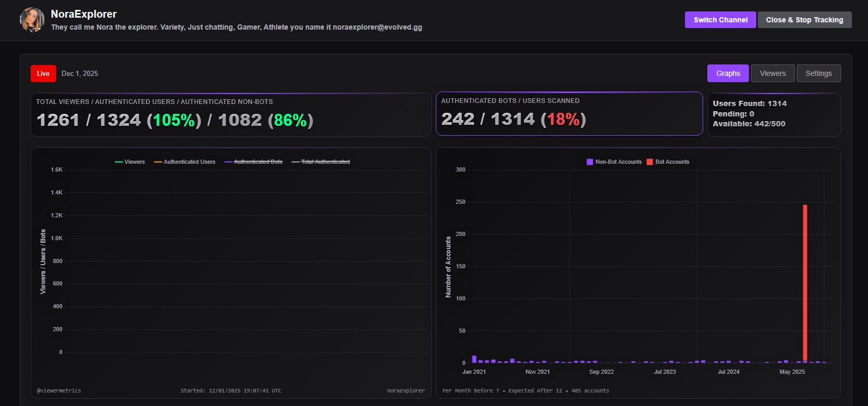868x406 pixels.
Task: Click the Total Viewers card heading
Action: click(154, 102)
